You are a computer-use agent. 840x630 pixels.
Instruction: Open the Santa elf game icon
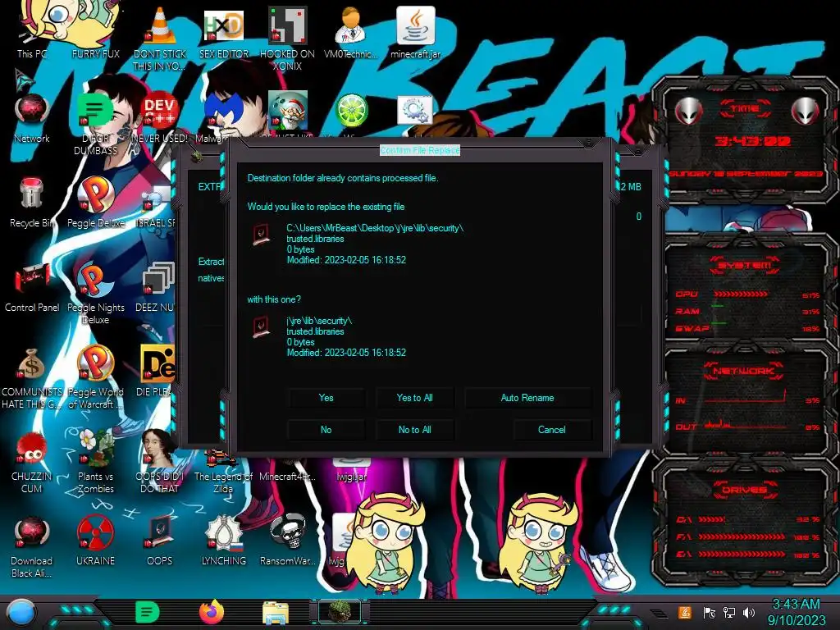(x=287, y=111)
